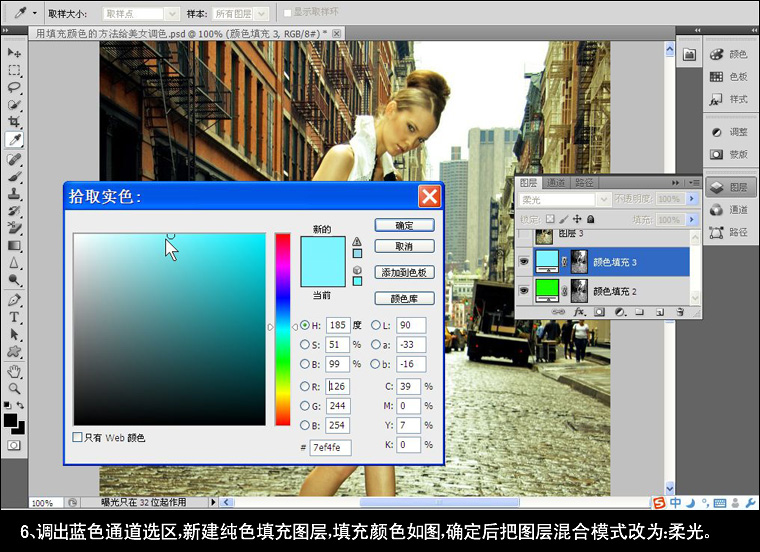Click the delete layer trash icon
Viewport: 760px width, 552px height.
click(680, 312)
